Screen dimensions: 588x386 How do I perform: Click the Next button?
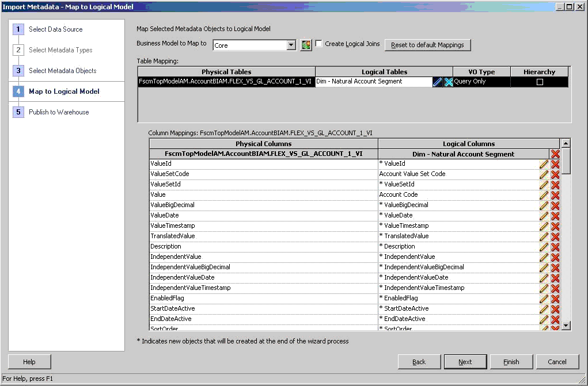[x=465, y=362]
